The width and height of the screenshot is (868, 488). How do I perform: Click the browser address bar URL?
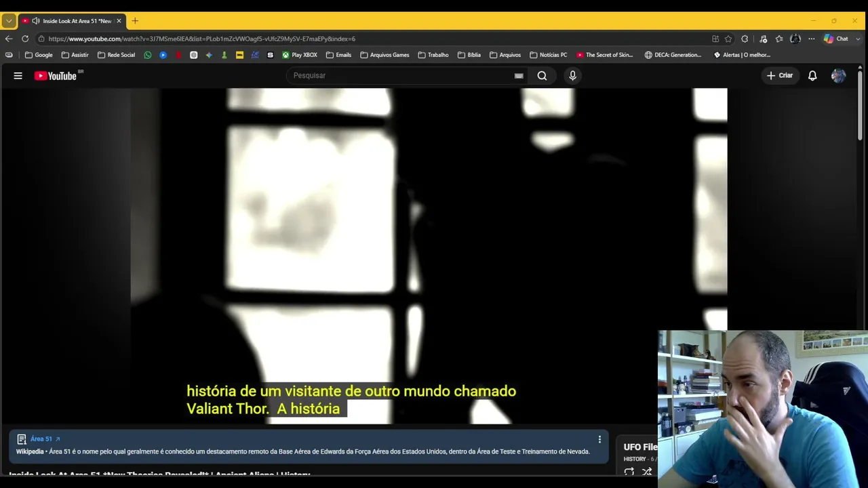(x=202, y=39)
